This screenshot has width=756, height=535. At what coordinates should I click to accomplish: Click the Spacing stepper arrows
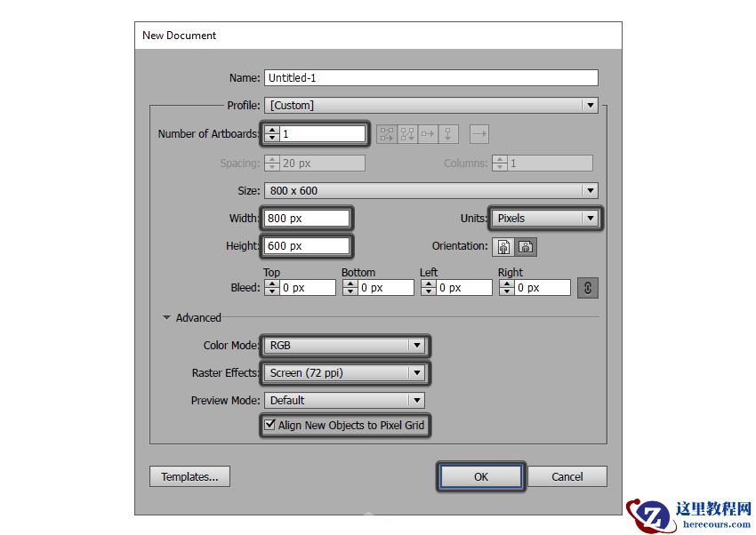pyautogui.click(x=272, y=164)
